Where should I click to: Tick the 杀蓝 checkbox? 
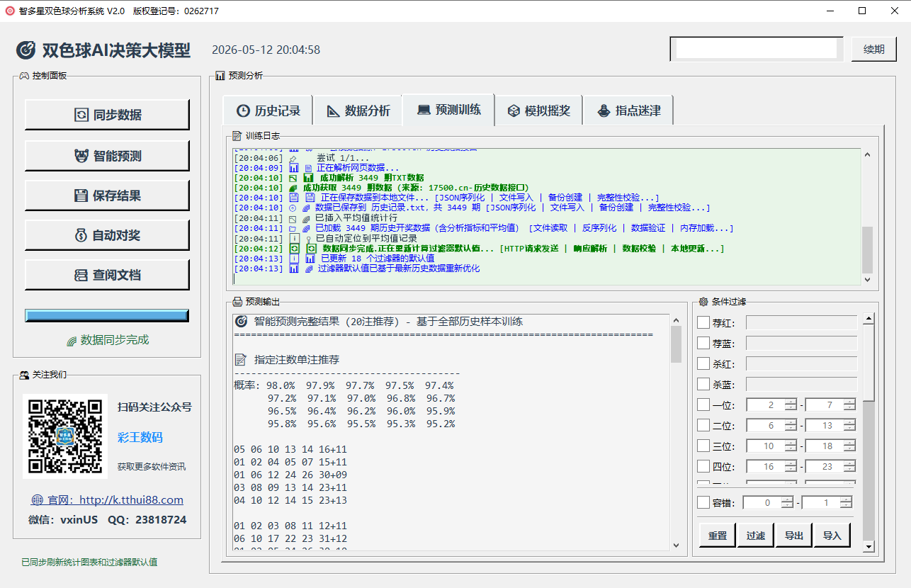(703, 385)
